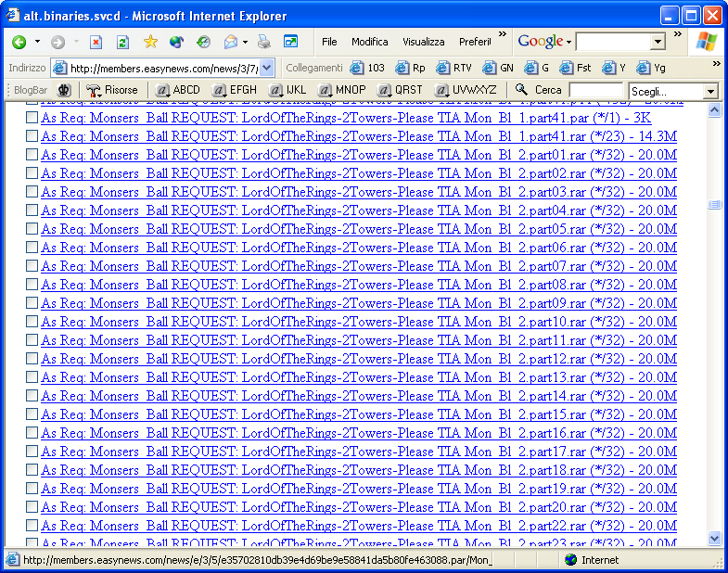Expand the Google search box dropdown
728x573 pixels.
pyautogui.click(x=658, y=42)
